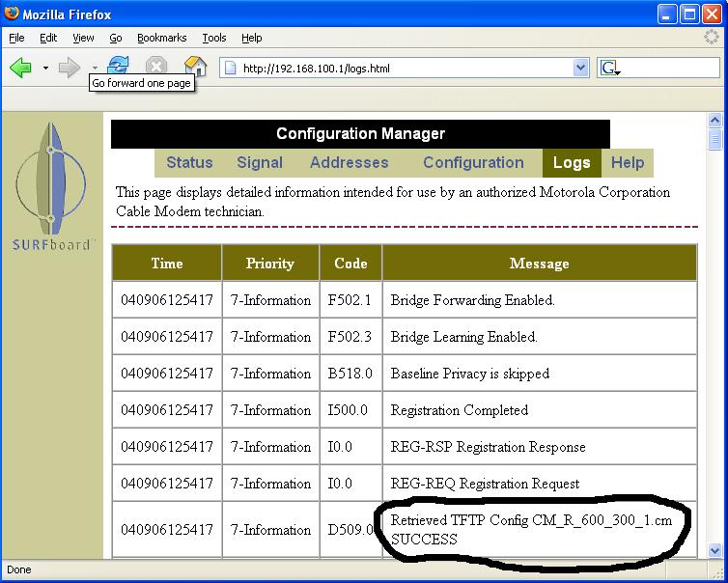Screen dimensions: 728x583
Task: Open the back button history dropdown arrow
Action: click(45, 69)
